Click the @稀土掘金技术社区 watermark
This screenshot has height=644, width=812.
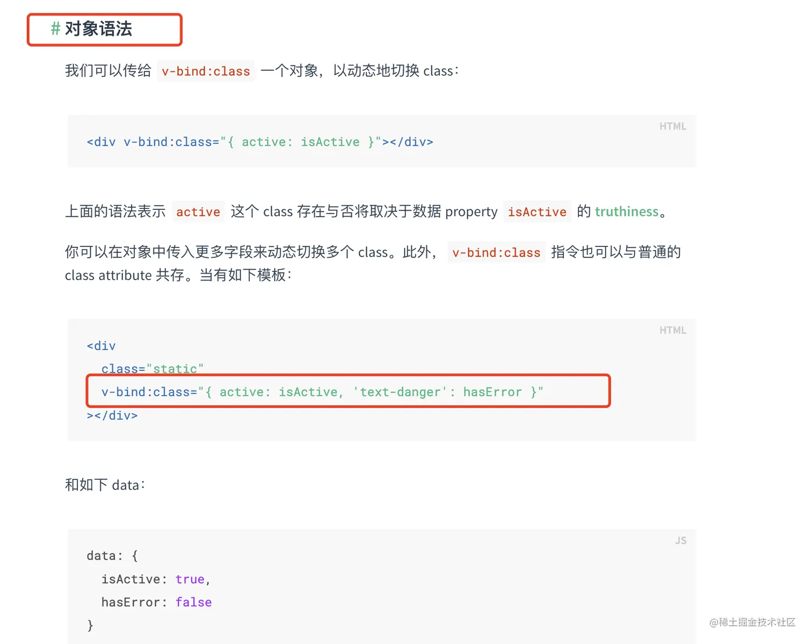(752, 622)
